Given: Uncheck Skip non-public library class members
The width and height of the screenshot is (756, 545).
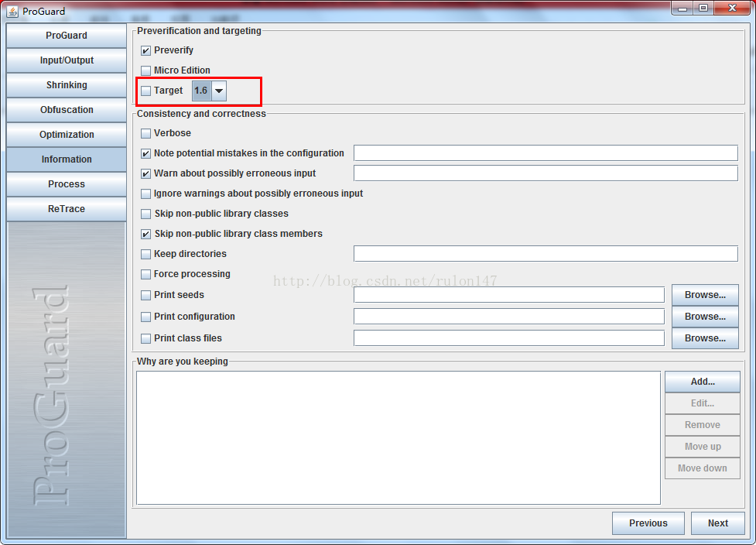Looking at the screenshot, I should 145,234.
